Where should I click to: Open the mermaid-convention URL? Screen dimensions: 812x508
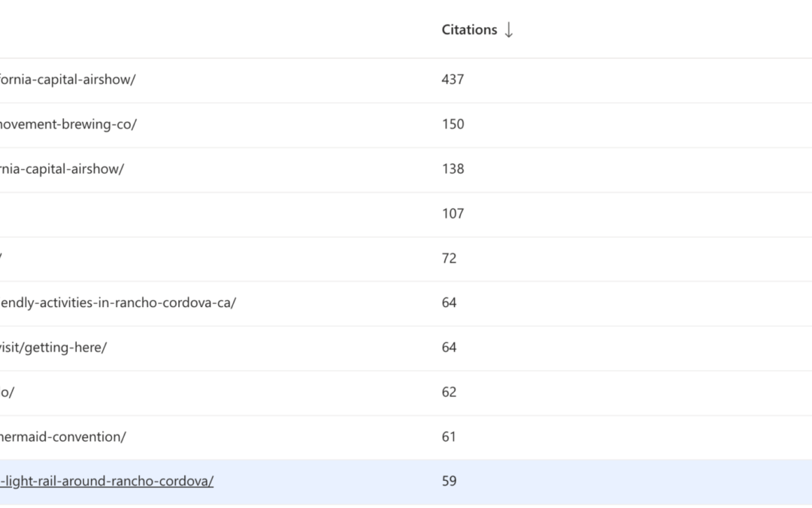pyautogui.click(x=62, y=437)
